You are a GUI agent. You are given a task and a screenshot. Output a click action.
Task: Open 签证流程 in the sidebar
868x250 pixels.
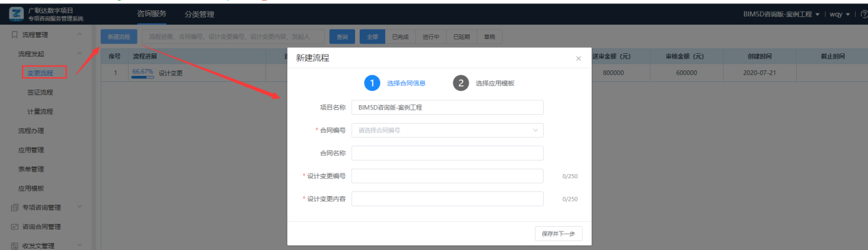tap(40, 92)
